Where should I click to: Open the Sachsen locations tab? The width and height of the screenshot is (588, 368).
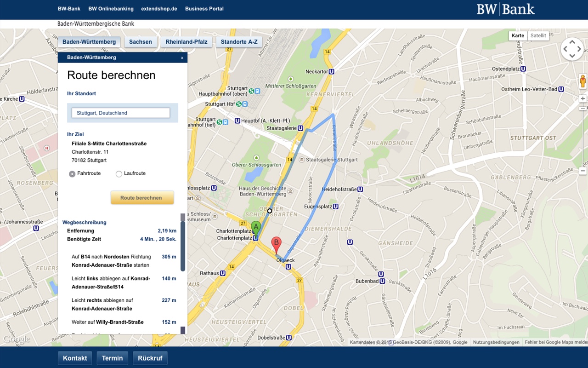tap(141, 42)
